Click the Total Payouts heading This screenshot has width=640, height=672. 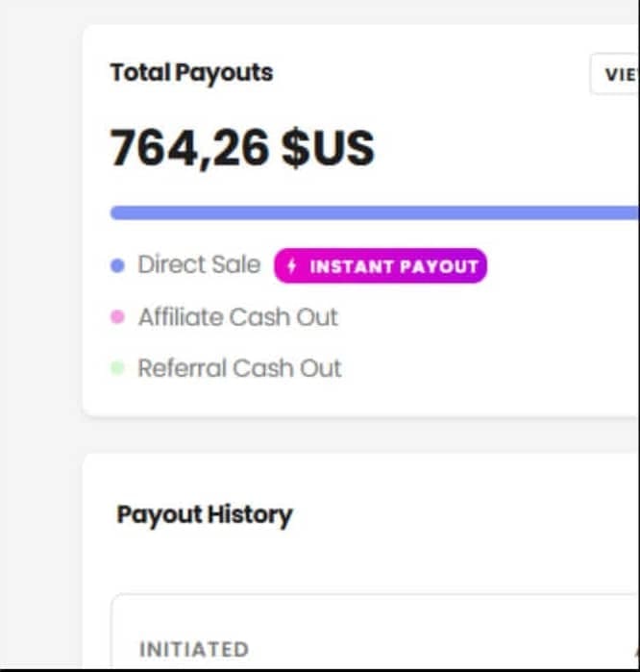coord(191,72)
